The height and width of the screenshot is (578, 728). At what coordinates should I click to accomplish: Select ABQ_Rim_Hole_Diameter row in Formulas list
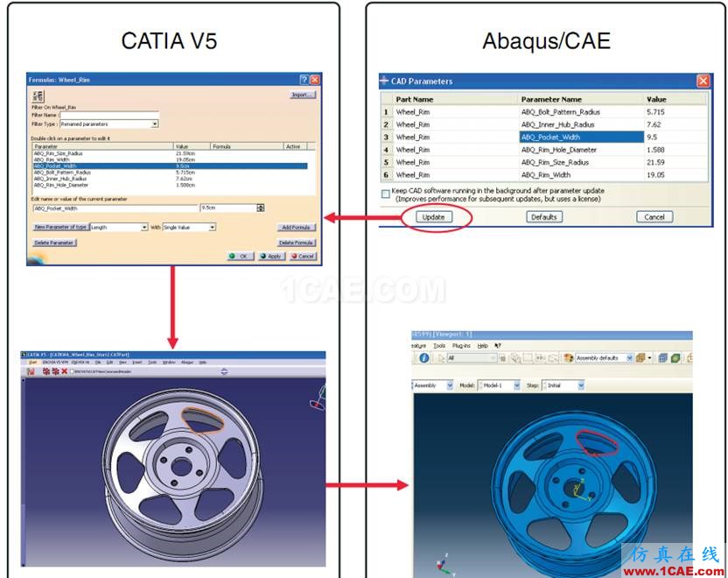click(x=170, y=185)
